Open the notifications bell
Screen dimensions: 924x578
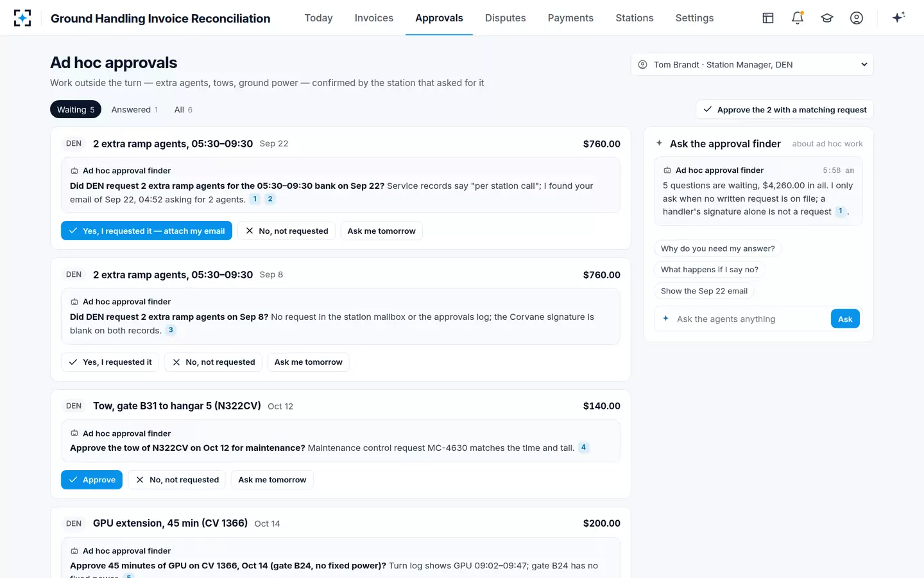798,18
